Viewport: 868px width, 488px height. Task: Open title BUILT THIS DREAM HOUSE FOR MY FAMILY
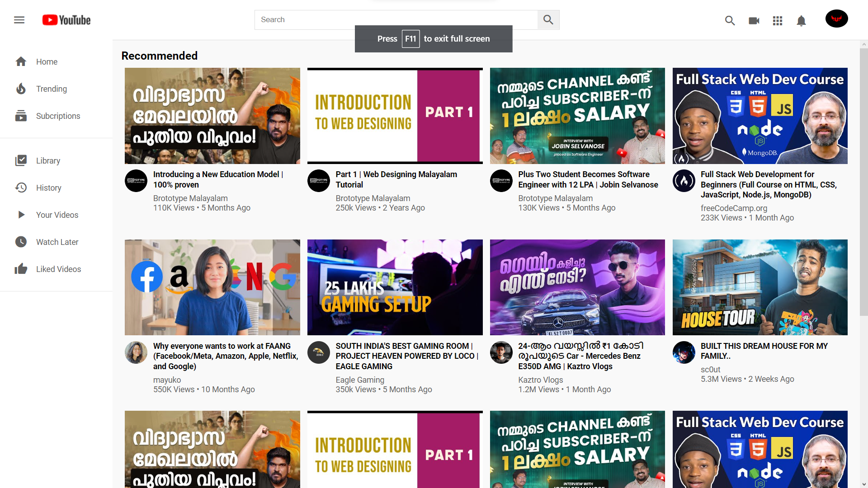(x=764, y=351)
